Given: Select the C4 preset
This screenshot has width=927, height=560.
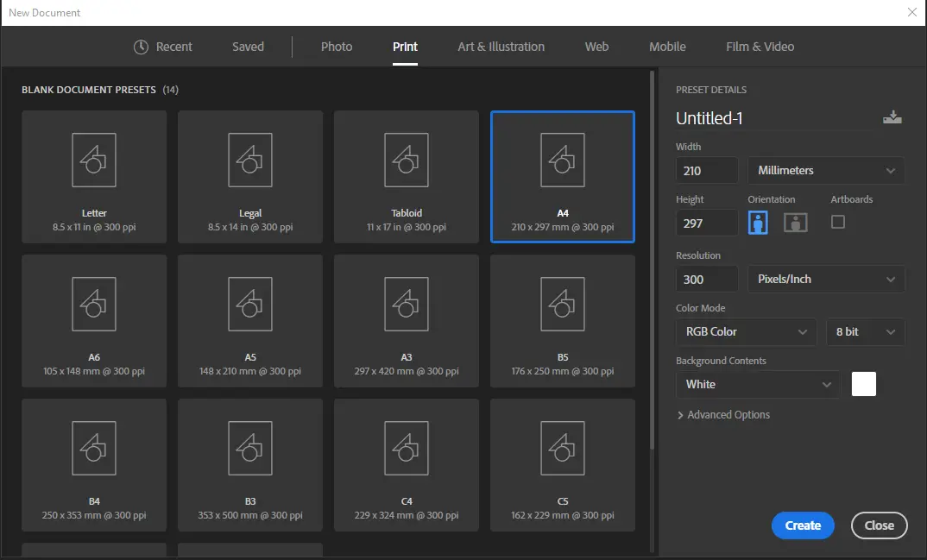Looking at the screenshot, I should (x=407, y=465).
